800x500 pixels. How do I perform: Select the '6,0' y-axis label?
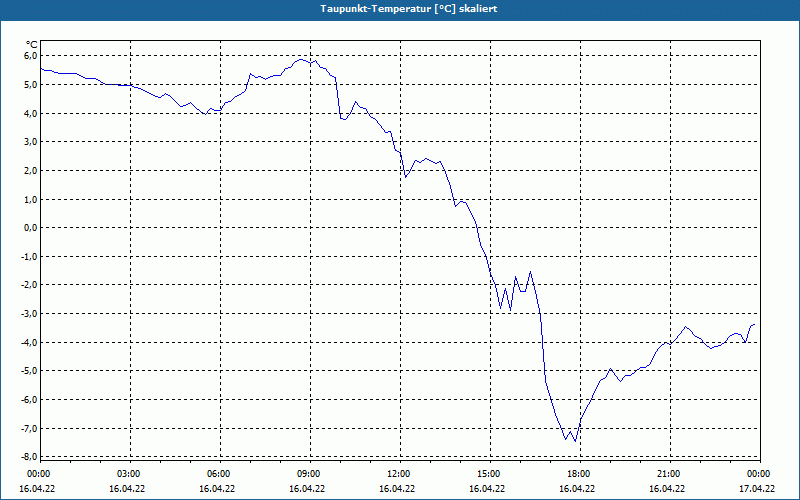pos(31,56)
